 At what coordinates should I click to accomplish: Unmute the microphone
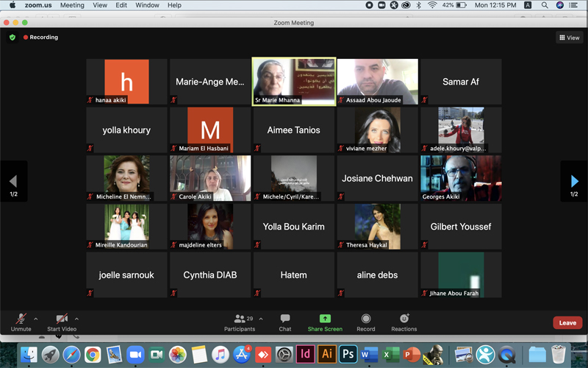[x=21, y=322]
